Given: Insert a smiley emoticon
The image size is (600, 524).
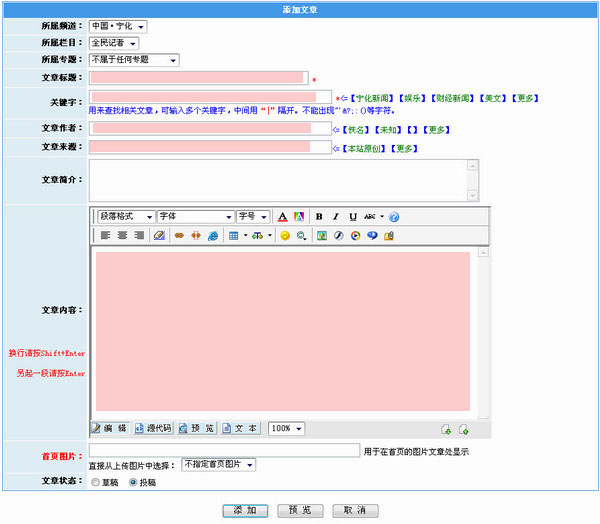Looking at the screenshot, I should (x=285, y=236).
